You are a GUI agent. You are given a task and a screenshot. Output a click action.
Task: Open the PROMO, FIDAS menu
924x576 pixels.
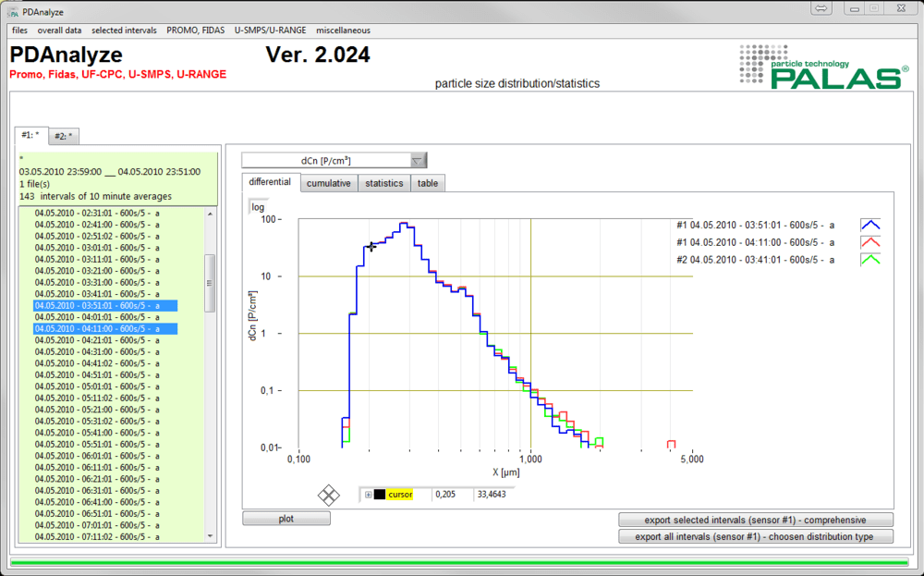[195, 31]
